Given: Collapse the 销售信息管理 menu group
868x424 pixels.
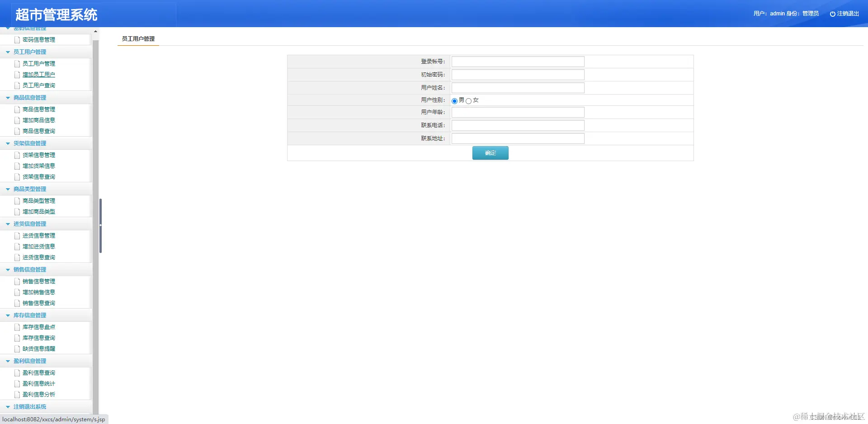Looking at the screenshot, I should [8, 270].
